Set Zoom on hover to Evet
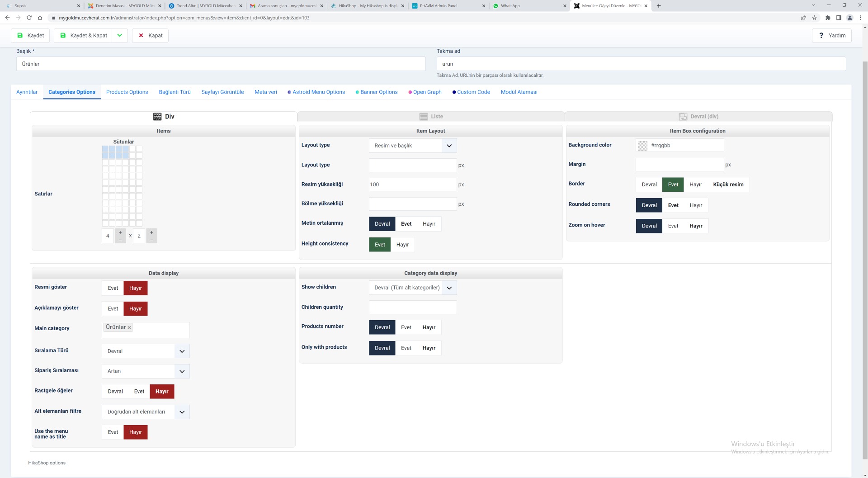This screenshot has width=868, height=478. [673, 226]
